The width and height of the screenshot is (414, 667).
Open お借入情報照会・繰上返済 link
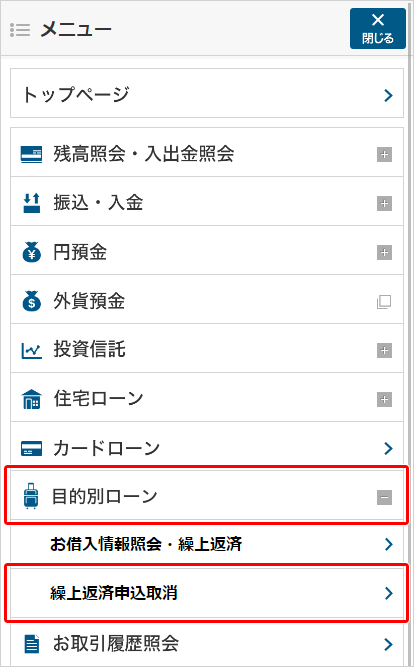(x=207, y=544)
